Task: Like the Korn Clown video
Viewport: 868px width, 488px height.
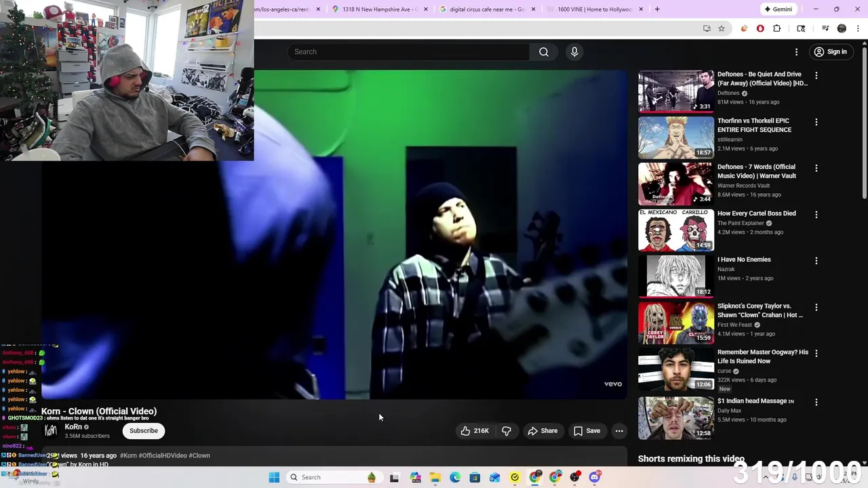Action: (474, 431)
